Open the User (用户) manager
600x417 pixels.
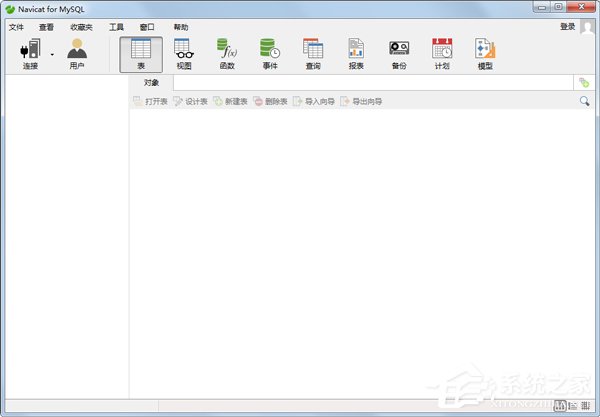point(77,54)
